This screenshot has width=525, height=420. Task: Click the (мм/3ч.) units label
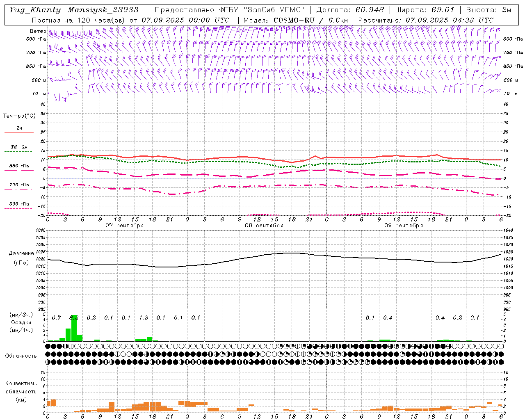[x=21, y=315]
